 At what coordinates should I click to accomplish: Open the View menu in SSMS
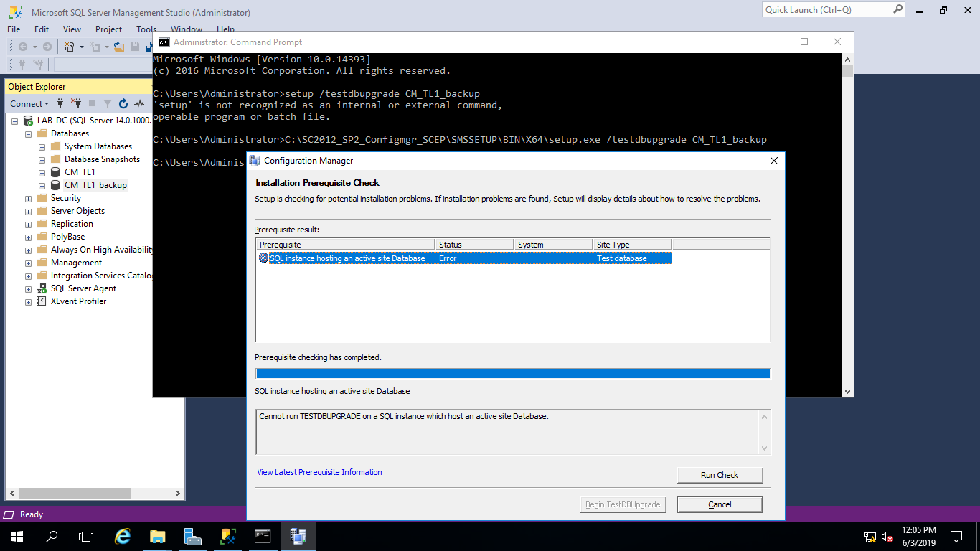72,29
